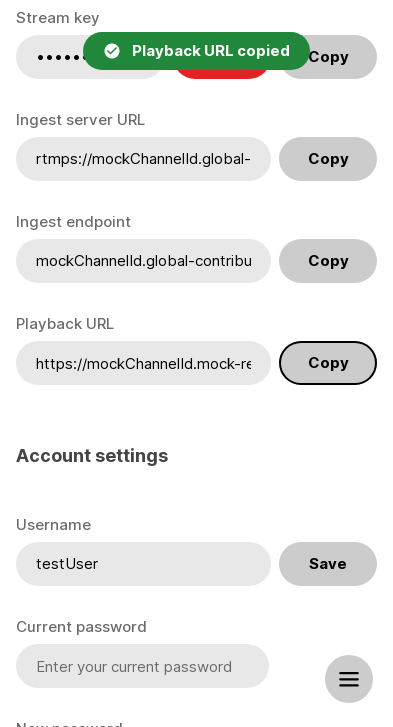
Task: Click the 'Ingest server URL' label
Action: 80,120
